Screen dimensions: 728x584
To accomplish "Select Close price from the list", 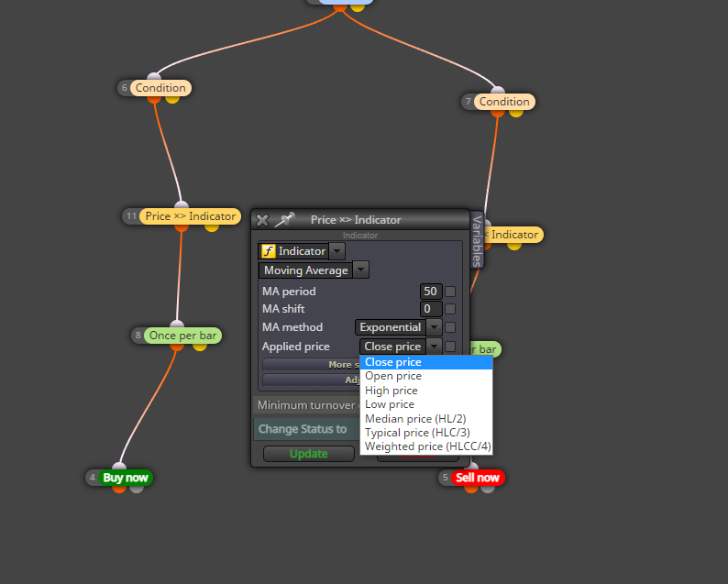I will coord(426,362).
